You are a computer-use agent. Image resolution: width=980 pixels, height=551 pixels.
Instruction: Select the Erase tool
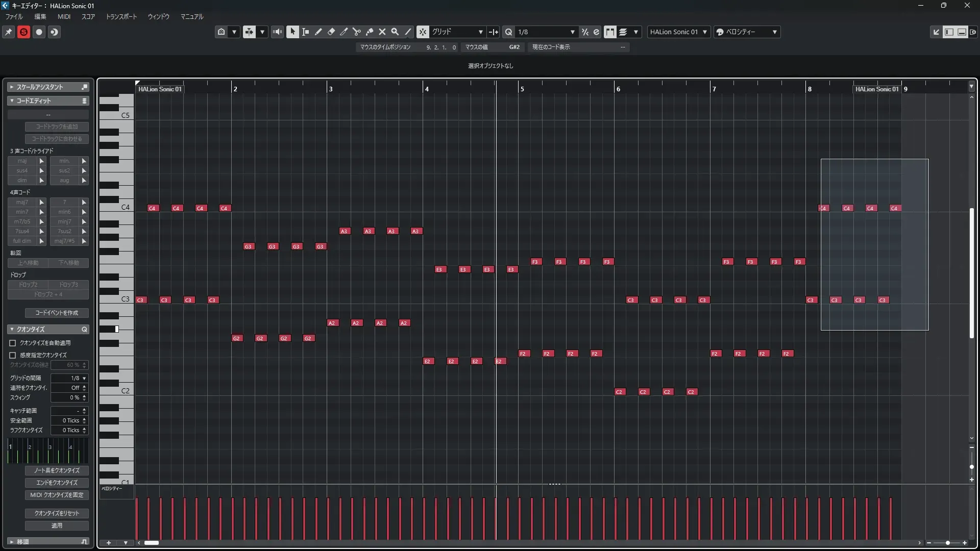point(331,32)
